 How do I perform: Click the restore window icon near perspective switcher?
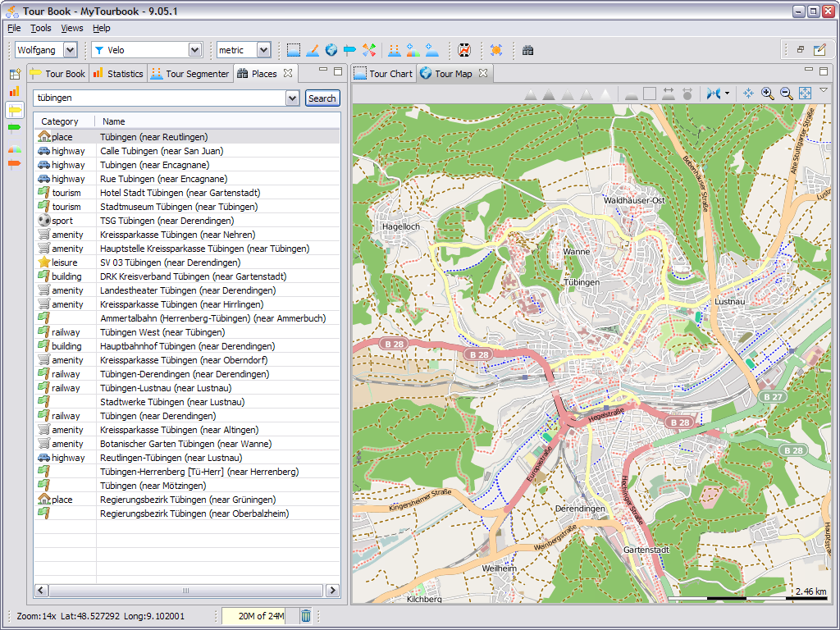pos(801,49)
